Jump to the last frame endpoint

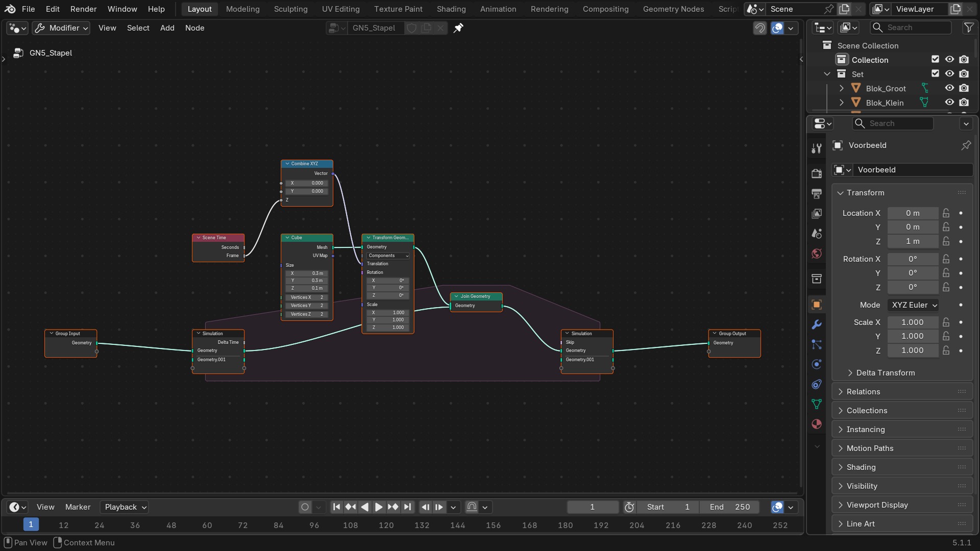(x=407, y=507)
